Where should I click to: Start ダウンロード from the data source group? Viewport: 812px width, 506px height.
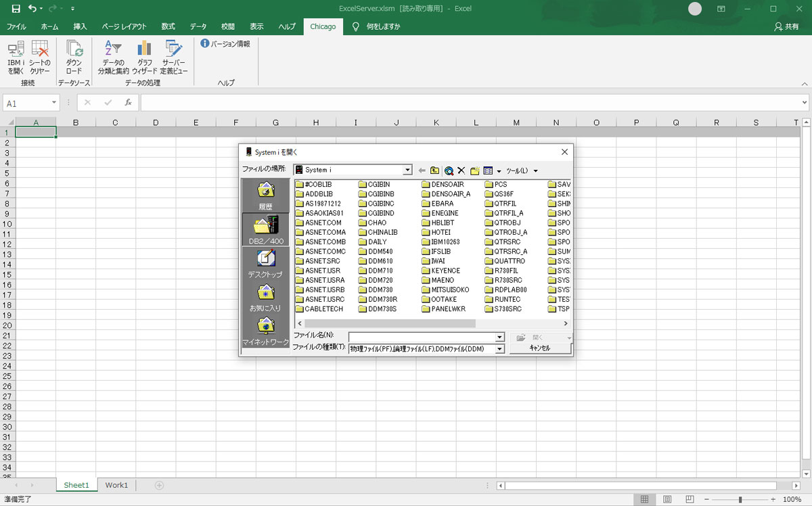[x=74, y=57]
